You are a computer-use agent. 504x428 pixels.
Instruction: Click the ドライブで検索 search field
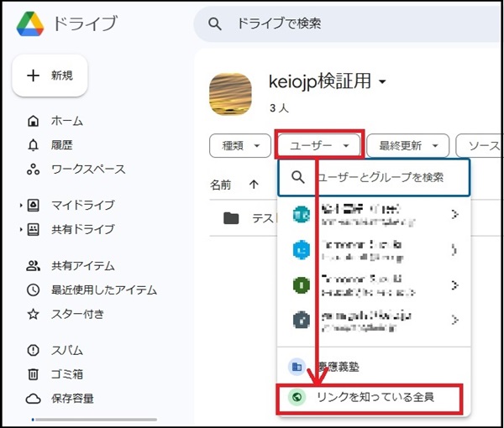click(336, 23)
